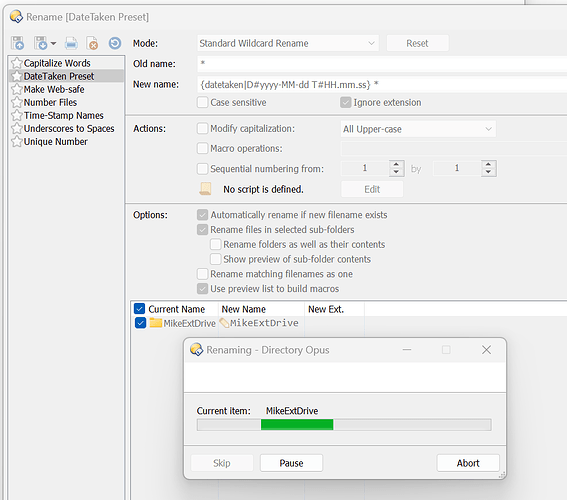Pick the Unique Number preset
The image size is (567, 500).
point(55,142)
